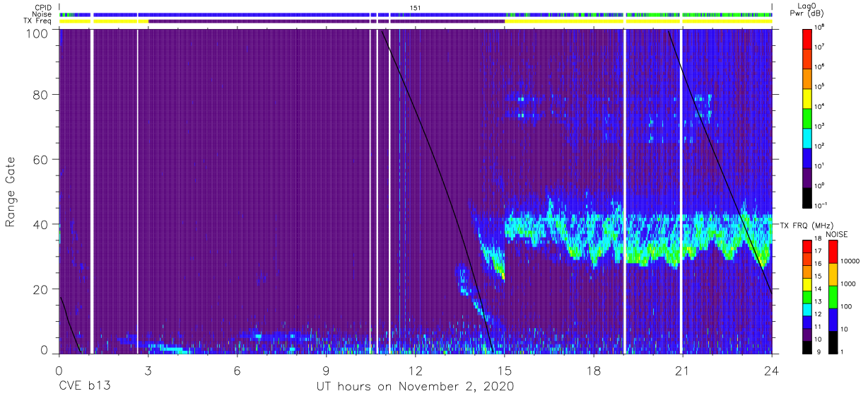This screenshot has width=868, height=401.
Task: Click the white data gap line near hour 21
Action: click(x=681, y=191)
